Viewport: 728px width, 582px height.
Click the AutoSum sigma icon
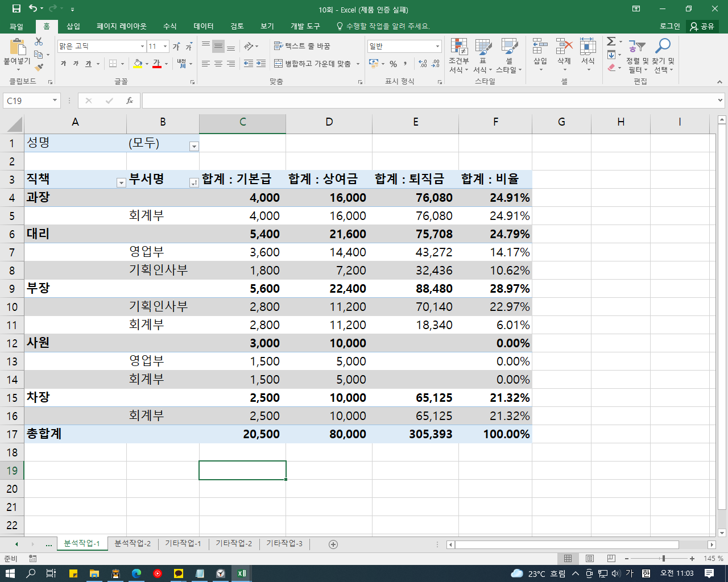[x=611, y=41]
